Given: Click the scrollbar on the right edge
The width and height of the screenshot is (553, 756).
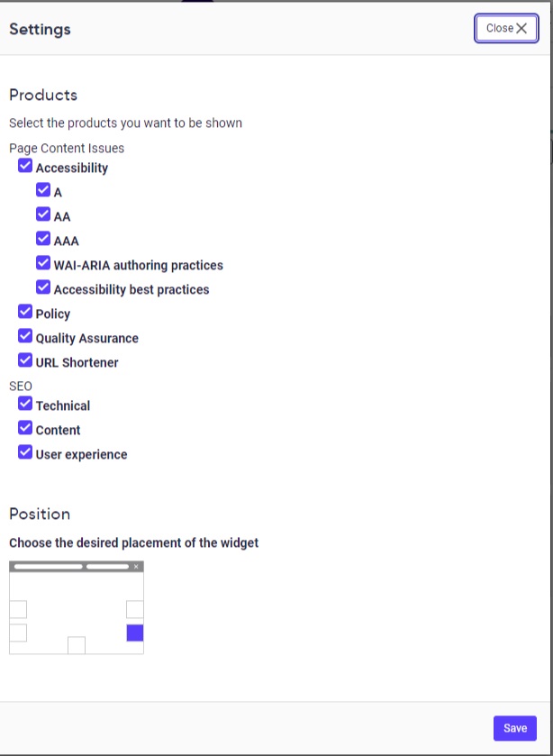Looking at the screenshot, I should (549, 180).
